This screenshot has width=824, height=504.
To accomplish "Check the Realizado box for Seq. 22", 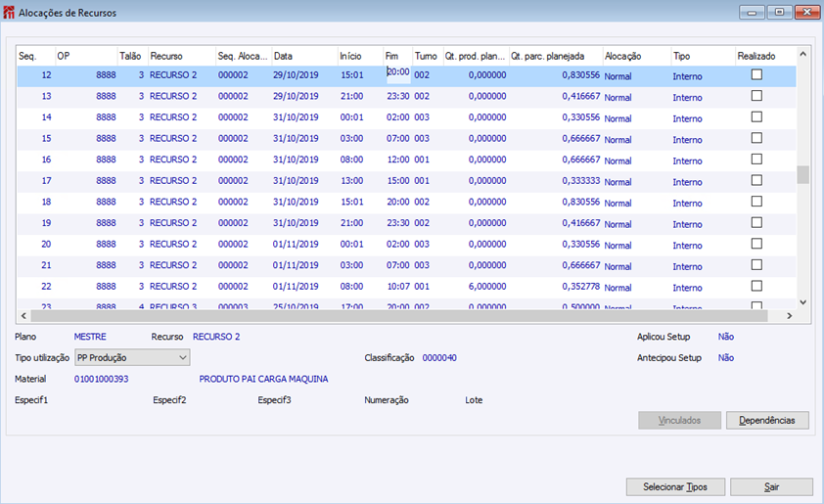I will tap(756, 286).
